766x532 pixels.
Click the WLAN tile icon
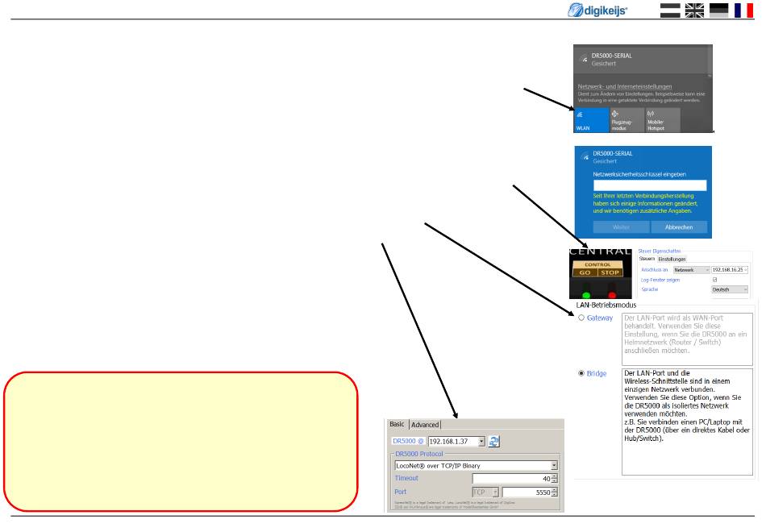coord(592,119)
